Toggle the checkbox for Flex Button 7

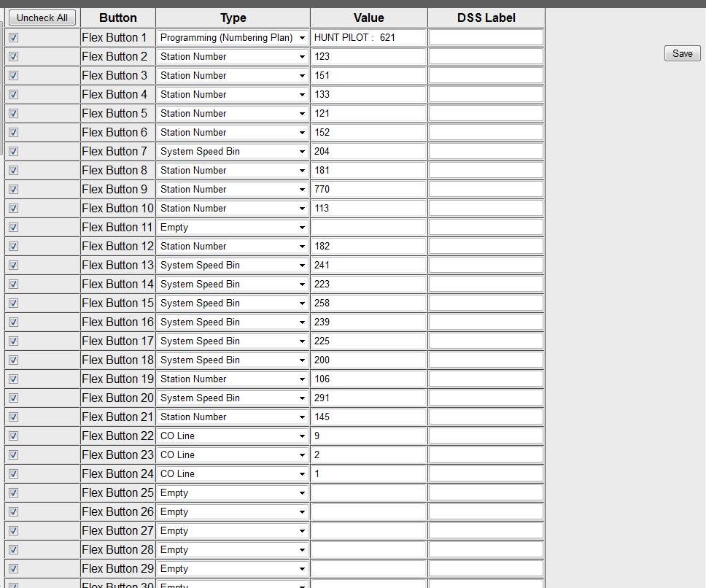coord(14,152)
